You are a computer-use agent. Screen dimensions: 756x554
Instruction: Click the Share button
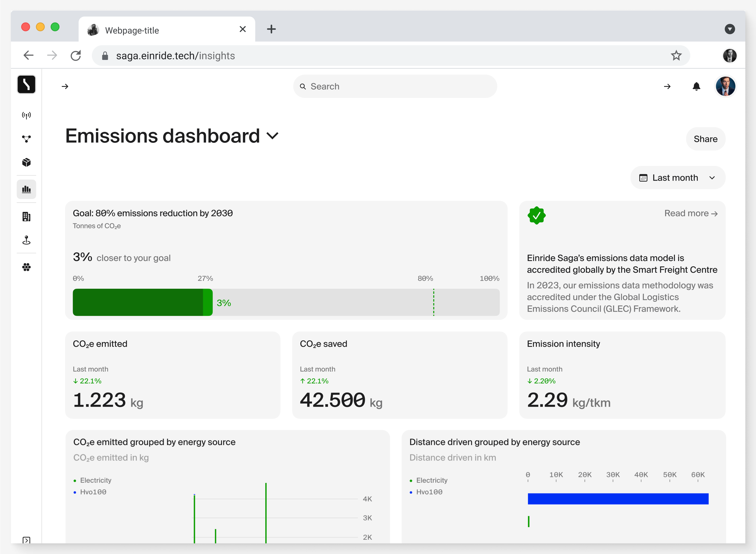tap(705, 139)
